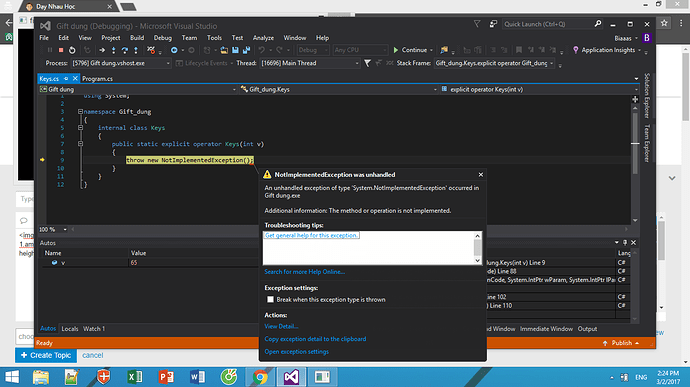The image size is (690, 387).
Task: Collapse the namespace Gift_dung code block
Action: [81, 112]
